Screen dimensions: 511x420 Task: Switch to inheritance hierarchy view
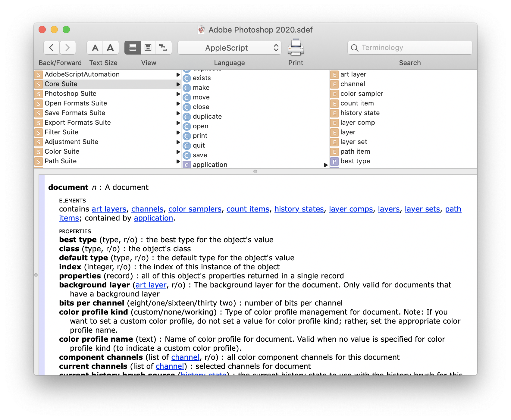click(x=163, y=48)
